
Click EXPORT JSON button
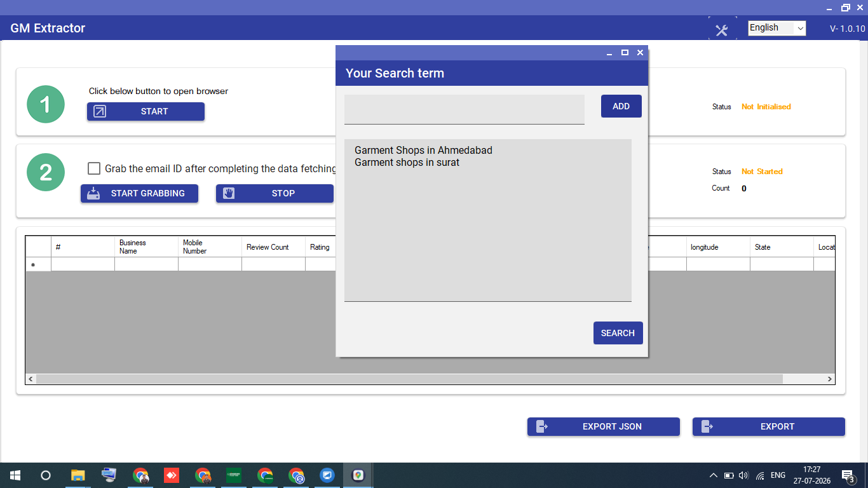coord(604,426)
